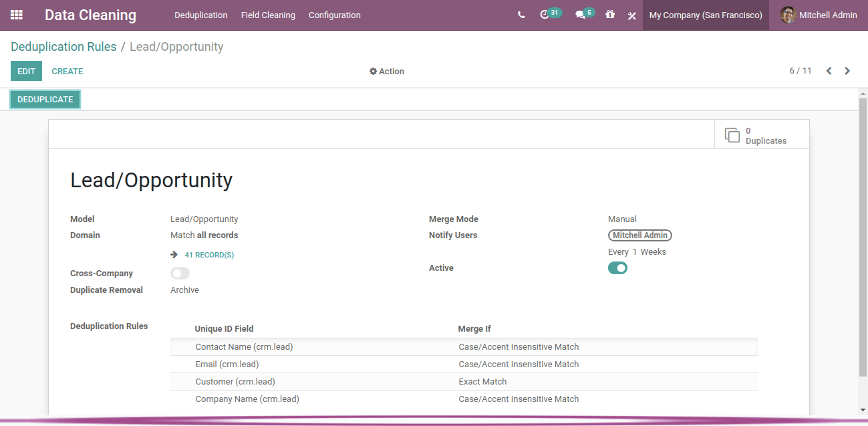The image size is (868, 426).
Task: Click the 0 Duplicates stat button
Action: (x=762, y=134)
